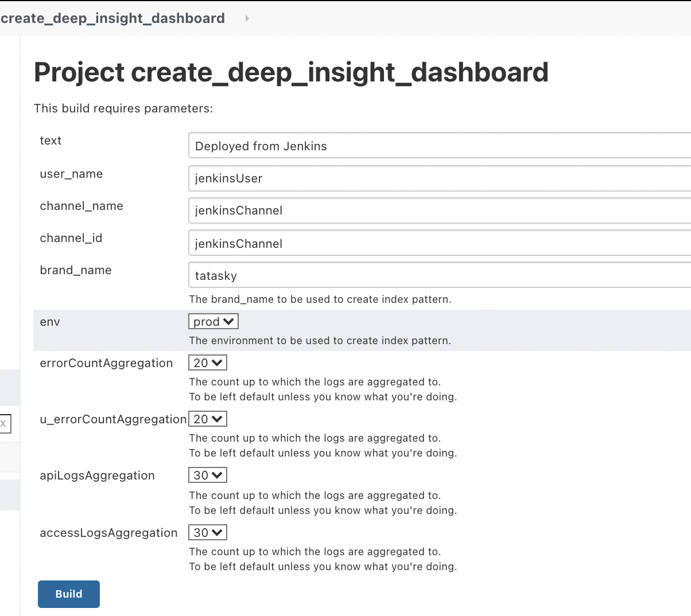Focus the user_name field containing jenkinsUser
The height and width of the screenshot is (616, 691).
[x=439, y=178]
